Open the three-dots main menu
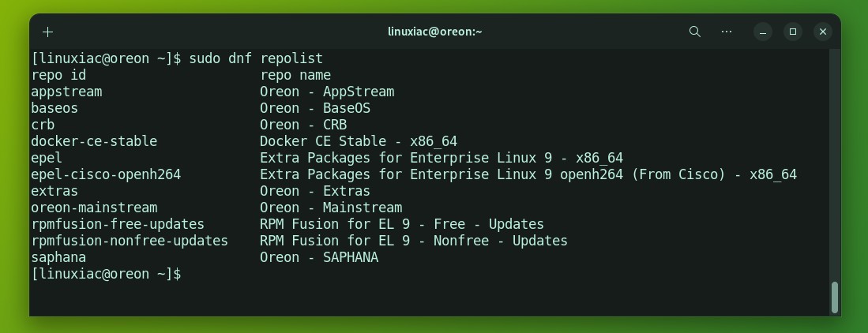 coord(727,32)
